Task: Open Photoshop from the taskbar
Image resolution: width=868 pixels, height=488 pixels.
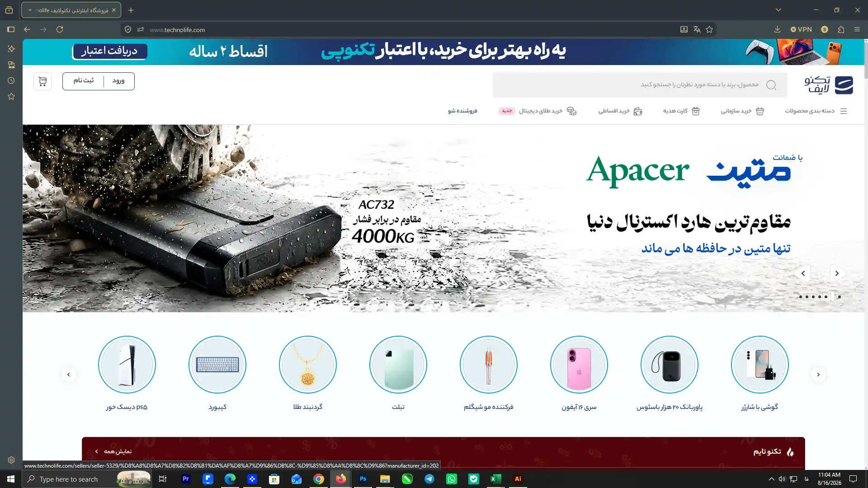Action: (363, 479)
